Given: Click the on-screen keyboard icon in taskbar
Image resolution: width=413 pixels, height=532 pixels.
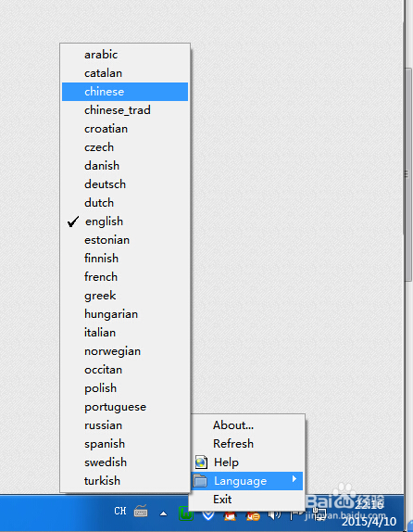Looking at the screenshot, I should click(x=141, y=511).
